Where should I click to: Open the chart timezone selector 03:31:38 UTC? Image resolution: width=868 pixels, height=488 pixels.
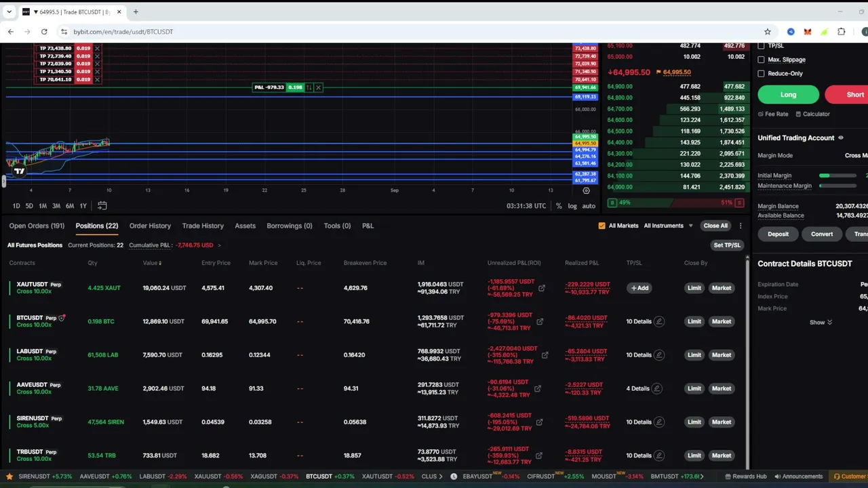526,206
